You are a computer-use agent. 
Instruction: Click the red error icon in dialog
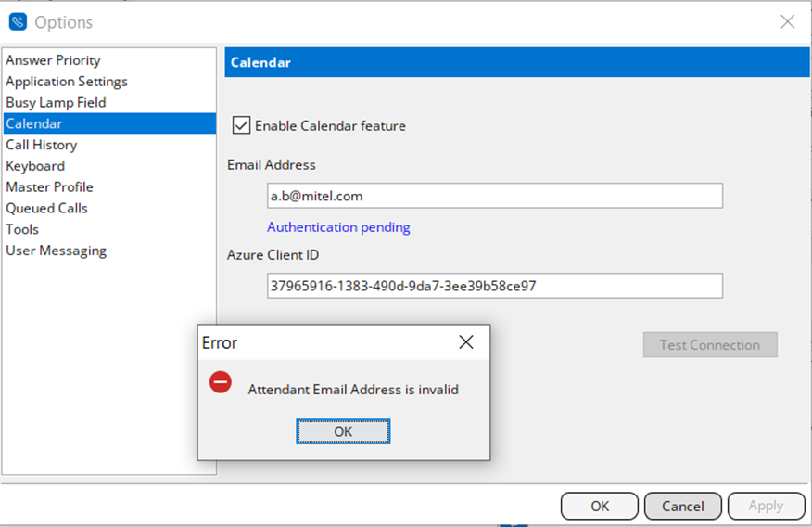click(x=221, y=382)
